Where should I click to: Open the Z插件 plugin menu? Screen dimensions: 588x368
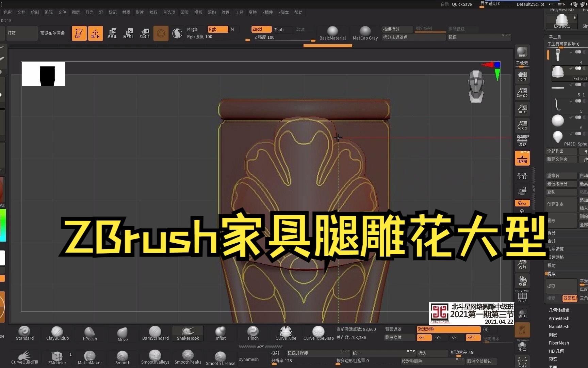(x=267, y=12)
